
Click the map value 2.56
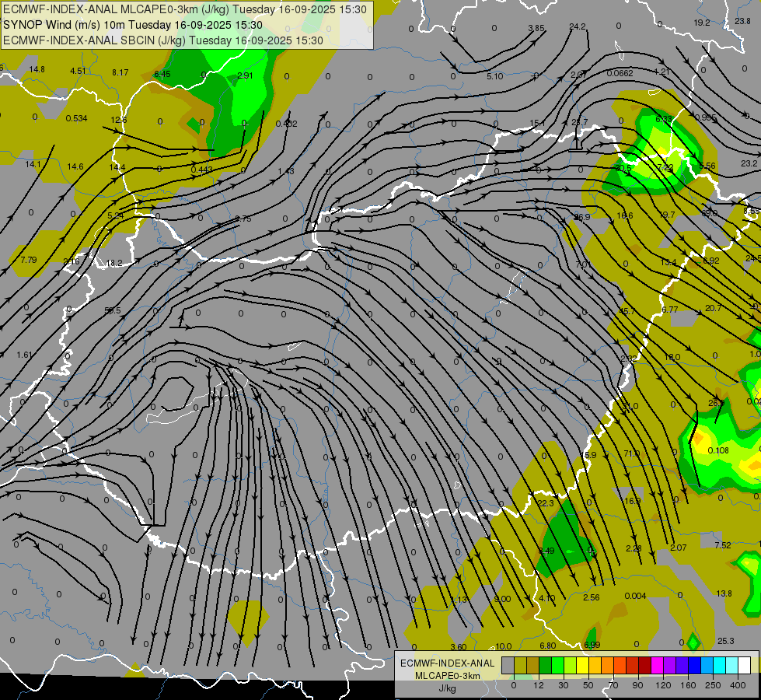(591, 597)
